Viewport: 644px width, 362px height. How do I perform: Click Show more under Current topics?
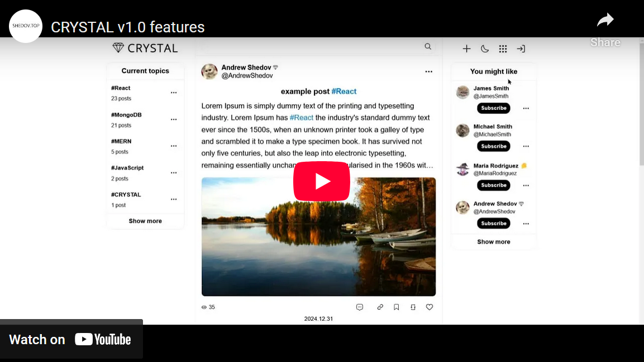point(145,221)
